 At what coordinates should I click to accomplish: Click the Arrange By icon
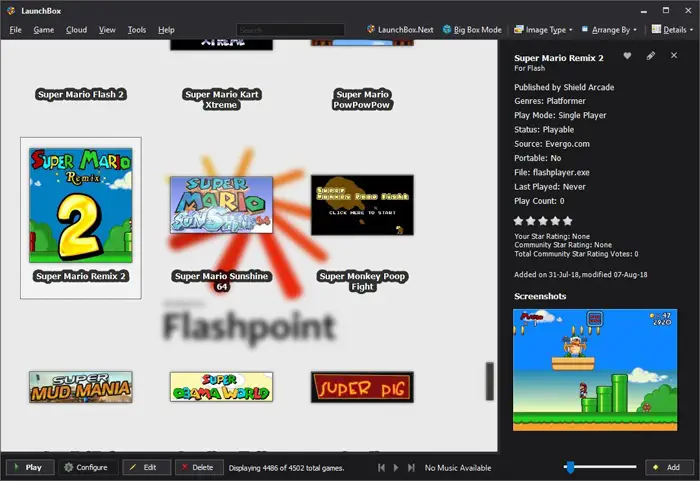click(585, 29)
